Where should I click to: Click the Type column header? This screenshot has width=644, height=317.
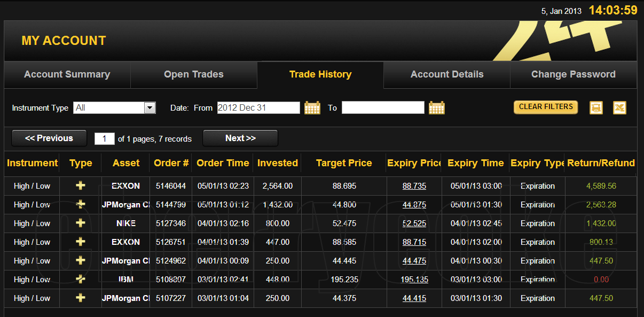tap(81, 163)
